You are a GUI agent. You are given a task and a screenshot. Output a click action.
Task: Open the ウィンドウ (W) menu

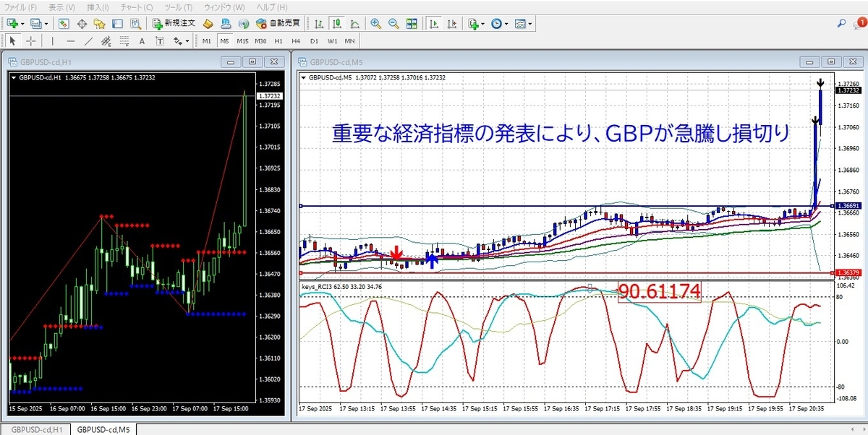click(224, 7)
